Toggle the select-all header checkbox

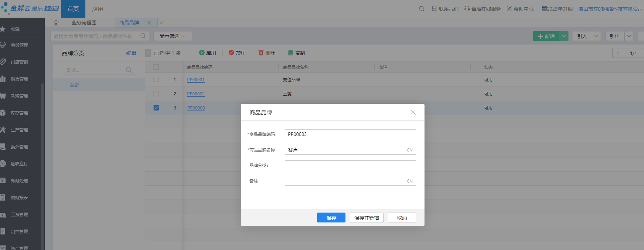(x=156, y=67)
